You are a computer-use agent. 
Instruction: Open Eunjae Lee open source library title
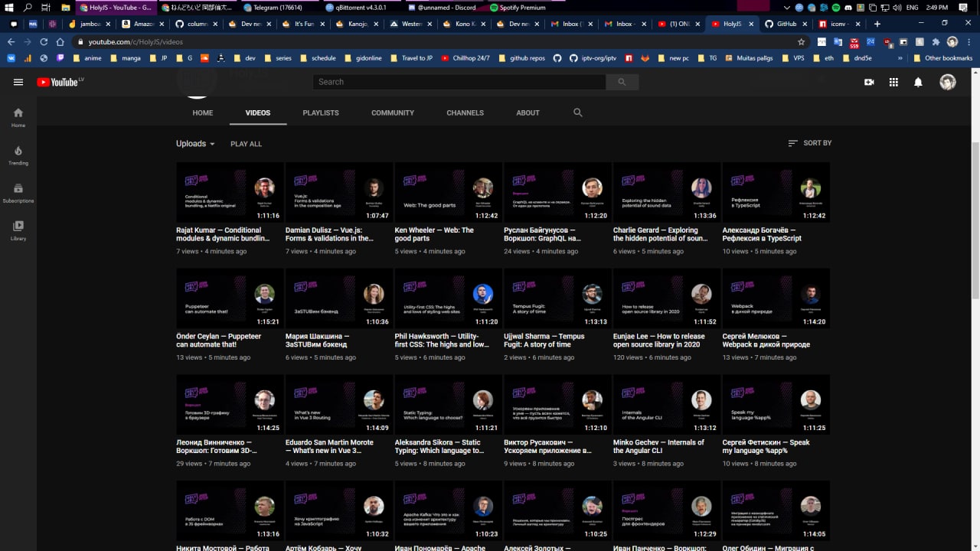coord(659,341)
